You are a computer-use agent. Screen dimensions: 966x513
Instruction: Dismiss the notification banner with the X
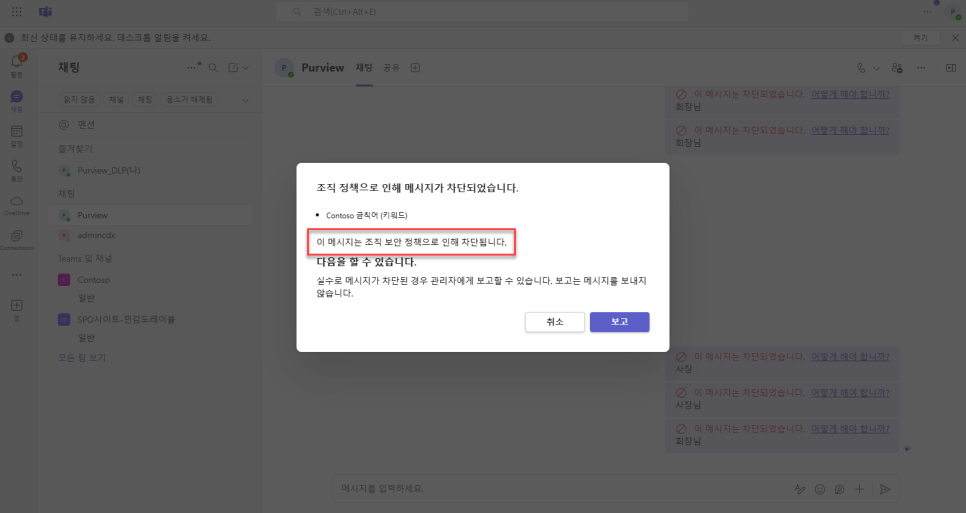955,38
